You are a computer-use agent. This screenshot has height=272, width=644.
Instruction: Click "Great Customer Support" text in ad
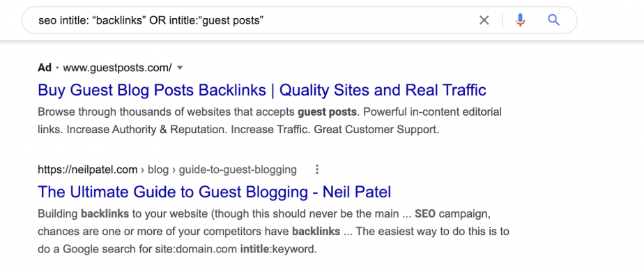point(376,130)
